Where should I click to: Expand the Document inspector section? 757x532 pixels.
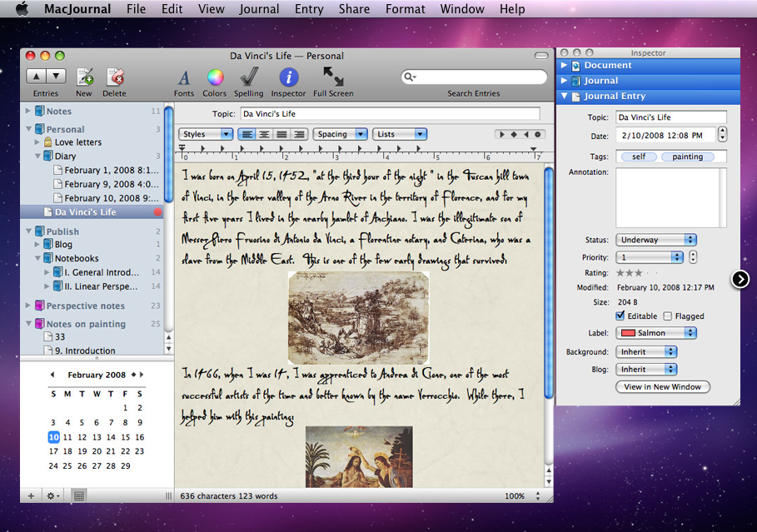(x=564, y=65)
